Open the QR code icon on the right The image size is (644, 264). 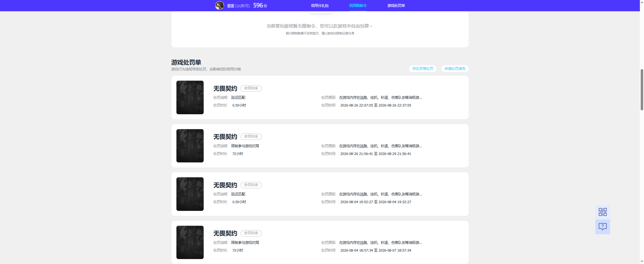tap(602, 212)
